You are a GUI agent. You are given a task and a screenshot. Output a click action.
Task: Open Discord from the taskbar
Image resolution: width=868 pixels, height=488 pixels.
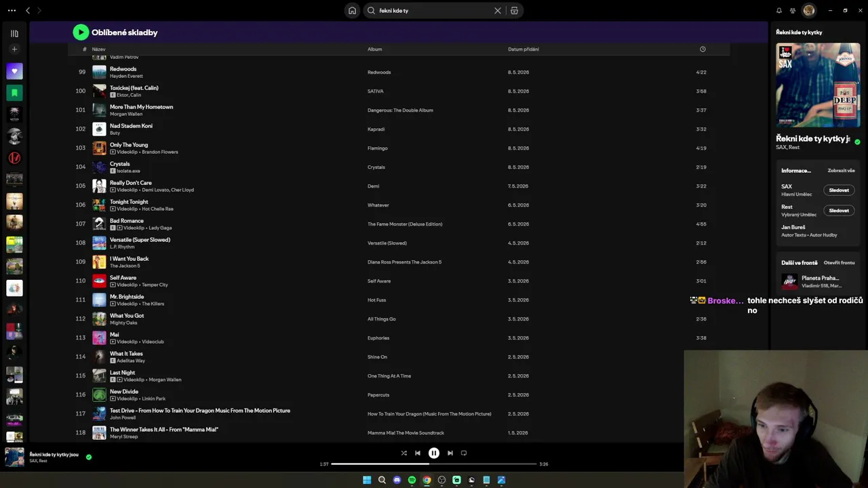pos(397,480)
